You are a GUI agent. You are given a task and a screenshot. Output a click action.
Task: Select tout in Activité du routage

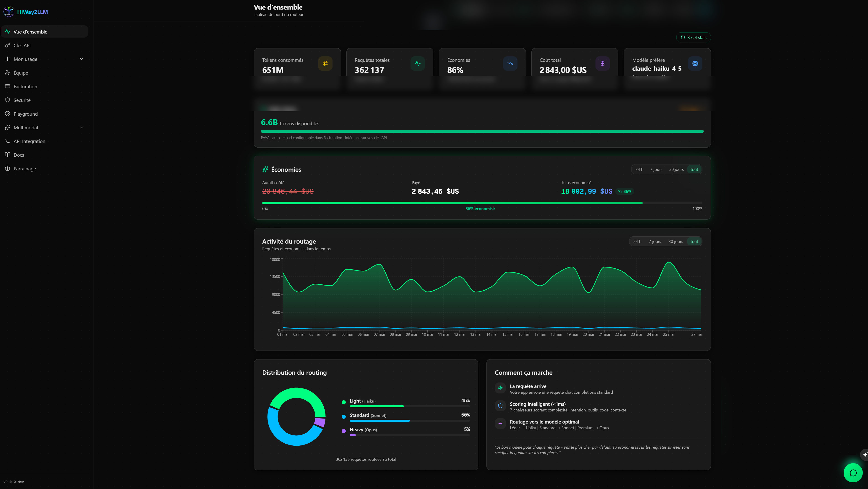tap(694, 241)
